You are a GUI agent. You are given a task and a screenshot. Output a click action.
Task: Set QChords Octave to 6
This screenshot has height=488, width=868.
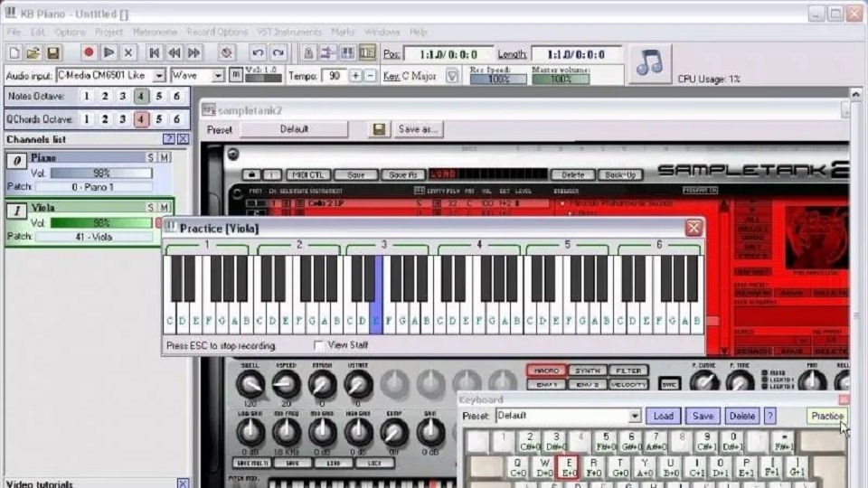click(x=176, y=119)
